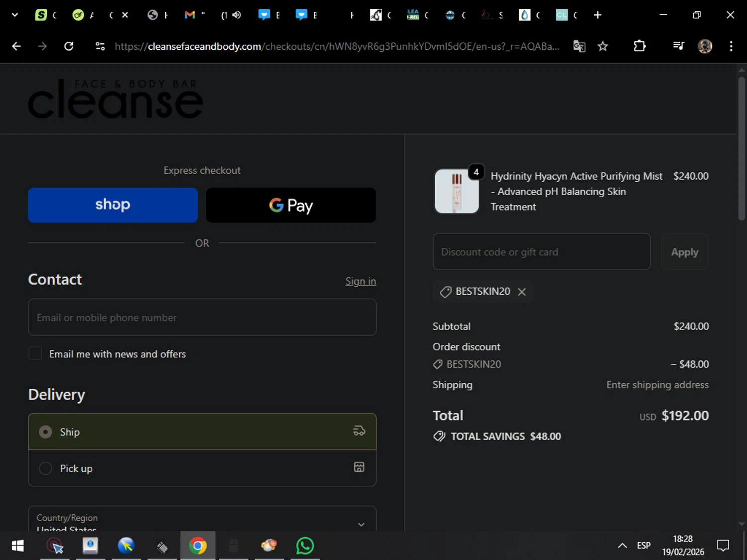Focus the checkout URL address bar
747x560 pixels.
point(337,46)
